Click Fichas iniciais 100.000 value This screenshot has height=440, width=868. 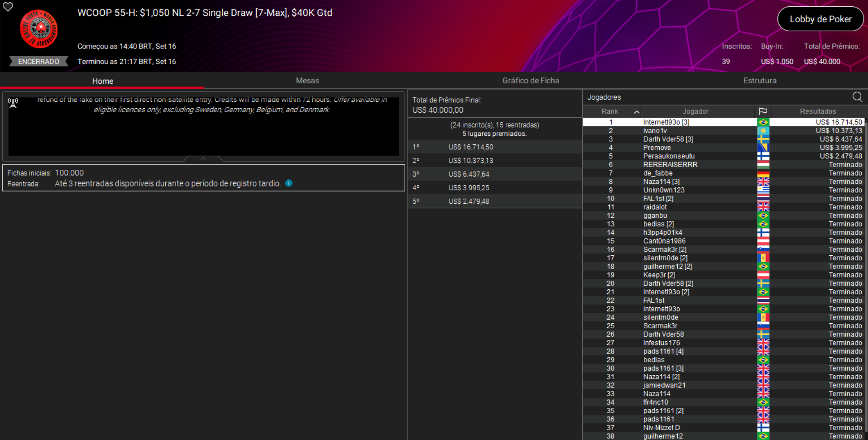click(69, 173)
